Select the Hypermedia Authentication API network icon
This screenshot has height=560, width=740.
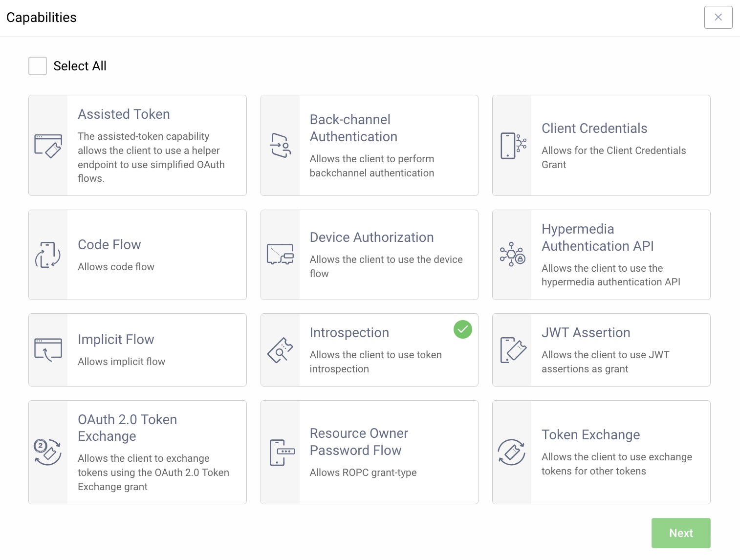(x=512, y=255)
